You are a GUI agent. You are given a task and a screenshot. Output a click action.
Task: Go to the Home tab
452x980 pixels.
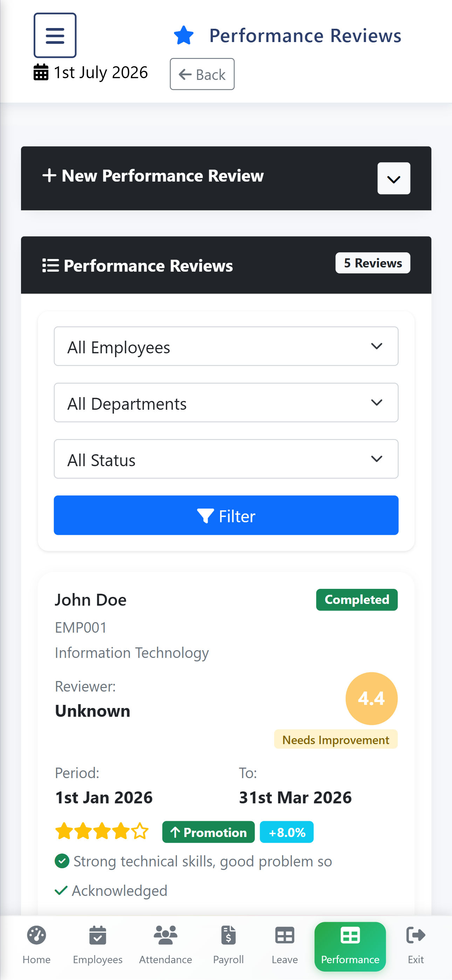coord(36,946)
